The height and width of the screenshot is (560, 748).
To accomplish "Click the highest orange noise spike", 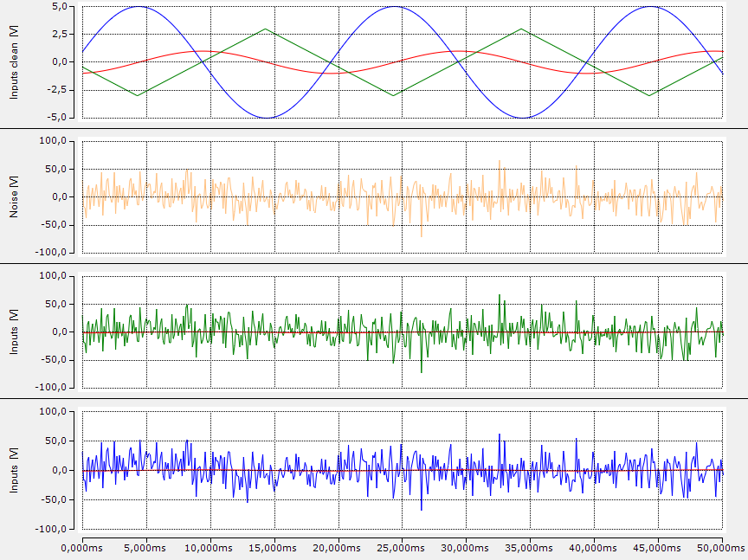I will point(500,161).
